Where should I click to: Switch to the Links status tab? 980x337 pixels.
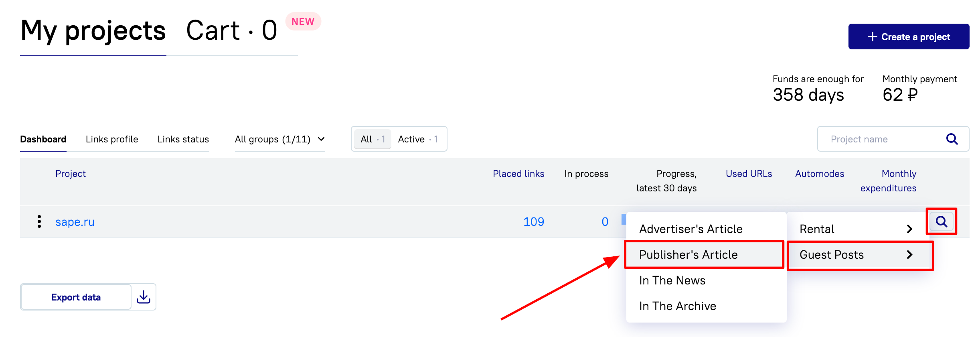point(183,139)
